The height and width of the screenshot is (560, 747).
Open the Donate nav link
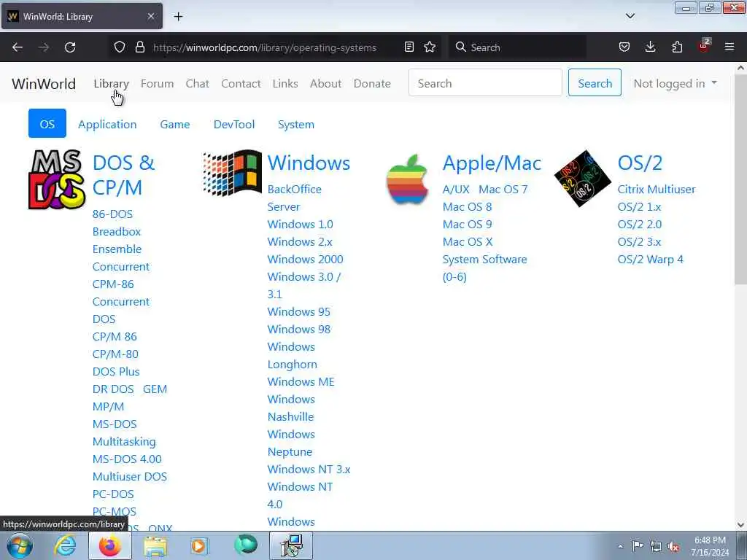click(372, 83)
